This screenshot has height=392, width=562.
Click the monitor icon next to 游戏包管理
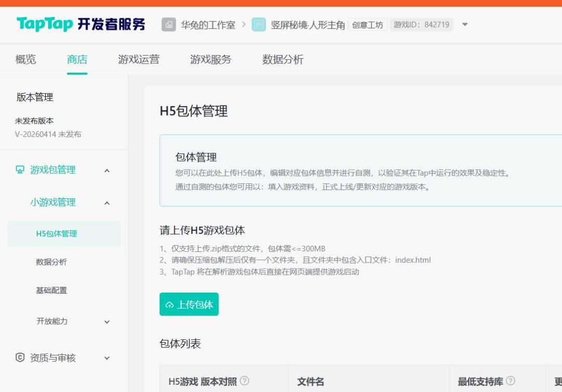[20, 169]
